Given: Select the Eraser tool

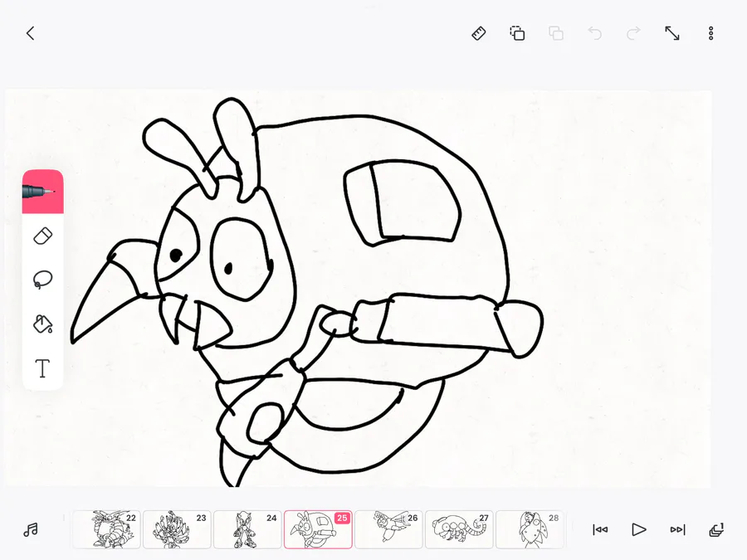Looking at the screenshot, I should click(43, 236).
